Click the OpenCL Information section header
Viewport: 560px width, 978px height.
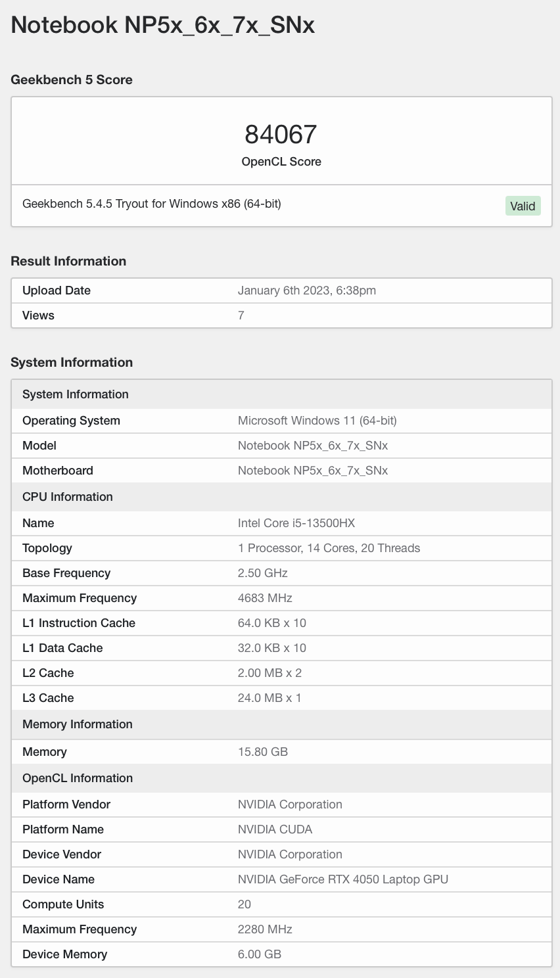pyautogui.click(x=78, y=778)
